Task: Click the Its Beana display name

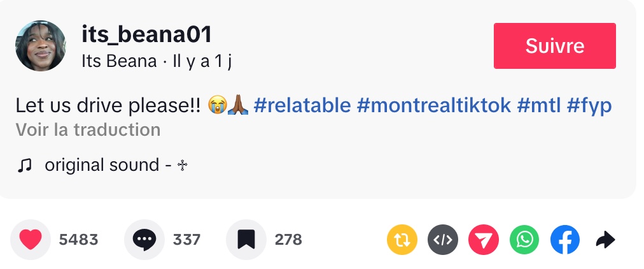Action: (x=119, y=62)
